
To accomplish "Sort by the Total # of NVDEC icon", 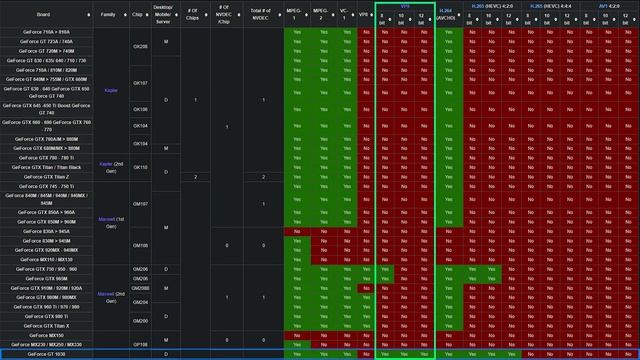I will (280, 15).
